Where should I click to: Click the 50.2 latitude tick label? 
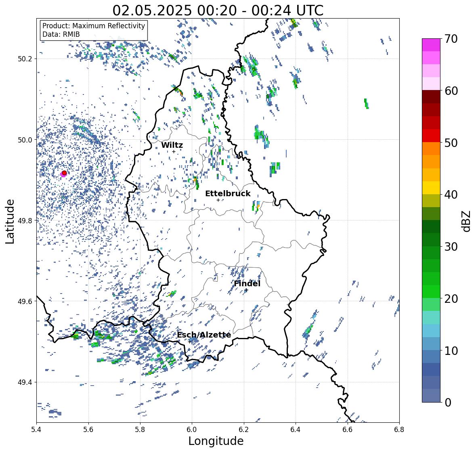pyautogui.click(x=25, y=59)
